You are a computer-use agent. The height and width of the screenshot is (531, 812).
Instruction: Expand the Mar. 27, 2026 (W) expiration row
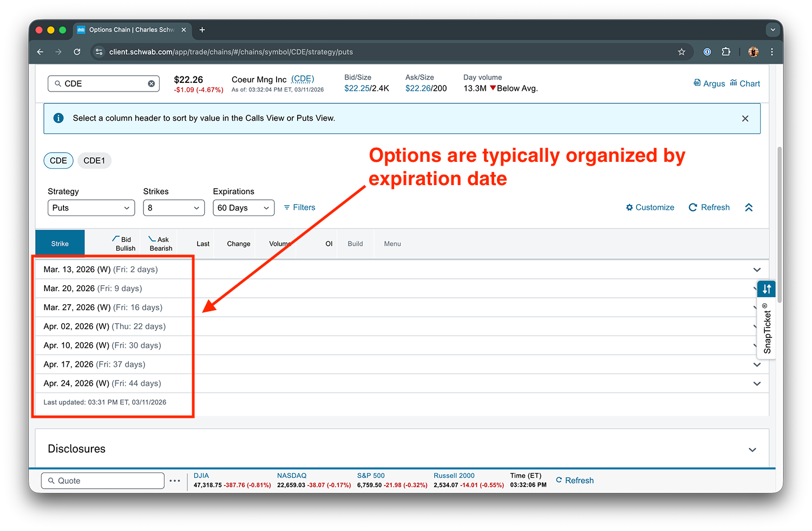[x=402, y=307]
